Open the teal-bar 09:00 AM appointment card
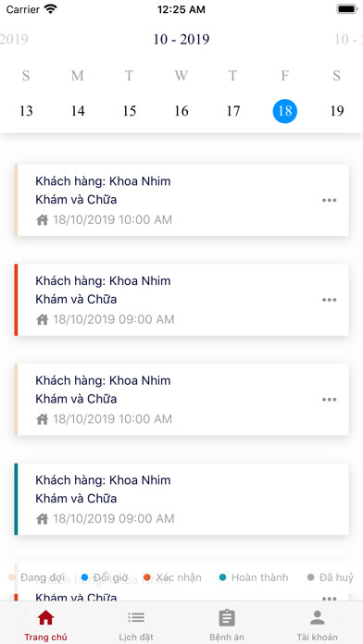The width and height of the screenshot is (363, 644). pyautogui.click(x=181, y=499)
